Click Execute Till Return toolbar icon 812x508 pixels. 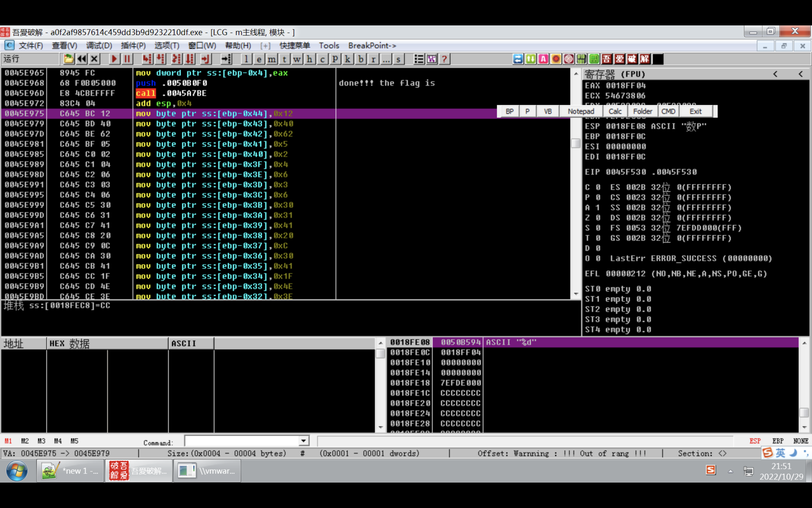(205, 59)
